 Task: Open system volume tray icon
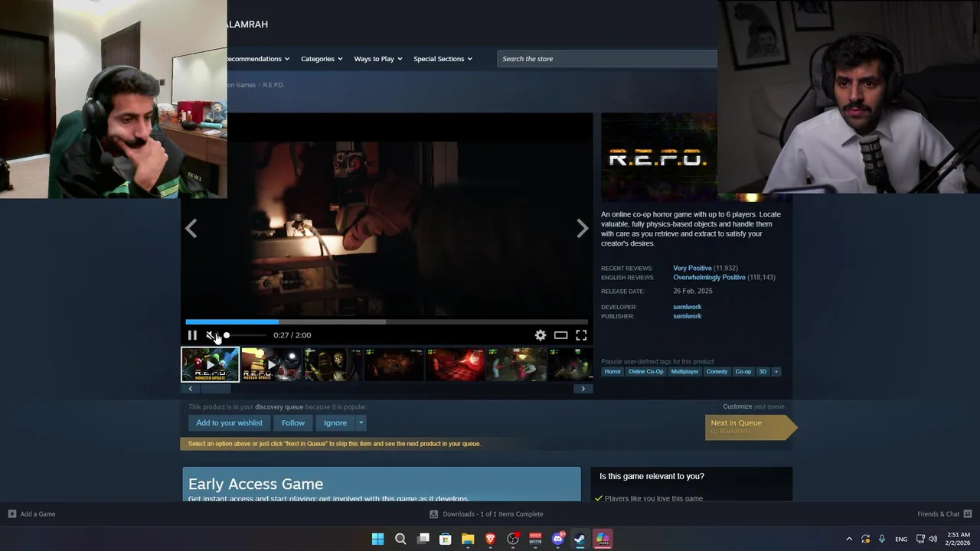pyautogui.click(x=933, y=539)
